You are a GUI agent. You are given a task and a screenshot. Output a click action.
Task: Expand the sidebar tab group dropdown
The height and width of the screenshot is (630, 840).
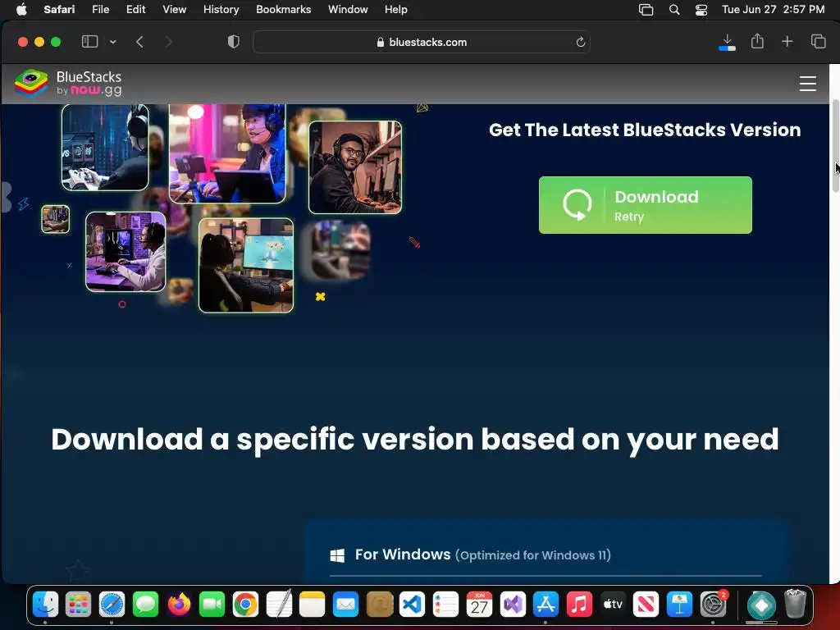113,42
